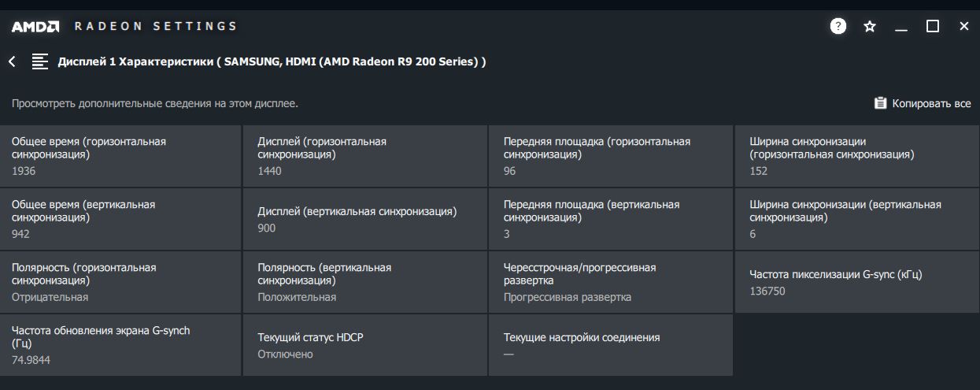
Task: Click the clipboard copy icon
Action: tap(880, 103)
